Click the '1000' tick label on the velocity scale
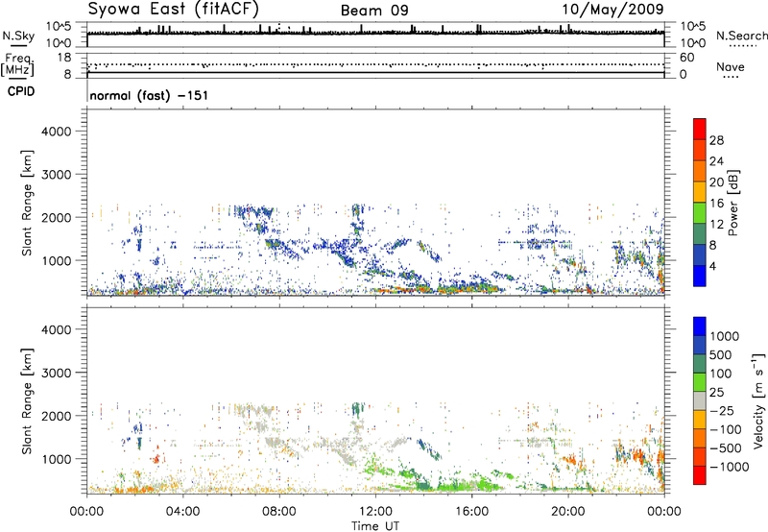768x532 pixels. (725, 336)
